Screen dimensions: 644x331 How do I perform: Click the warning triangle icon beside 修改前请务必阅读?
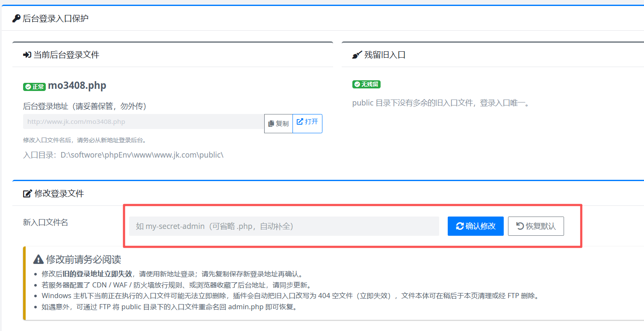[x=38, y=259]
